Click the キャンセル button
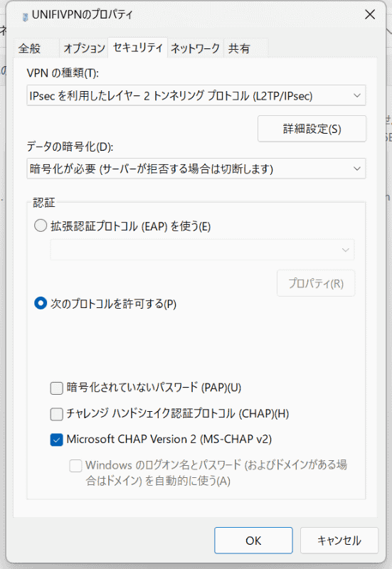The height and width of the screenshot is (569, 392). tap(339, 541)
